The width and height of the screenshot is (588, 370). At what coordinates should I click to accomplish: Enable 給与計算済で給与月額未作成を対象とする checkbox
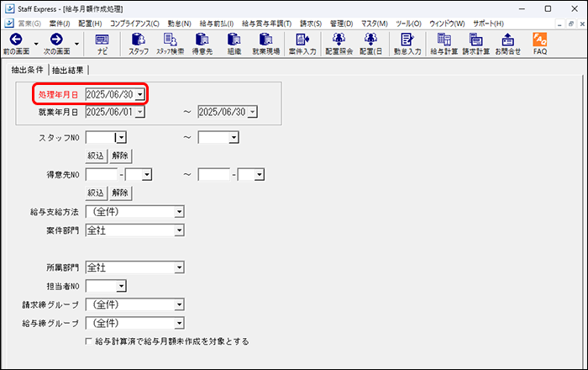(89, 341)
